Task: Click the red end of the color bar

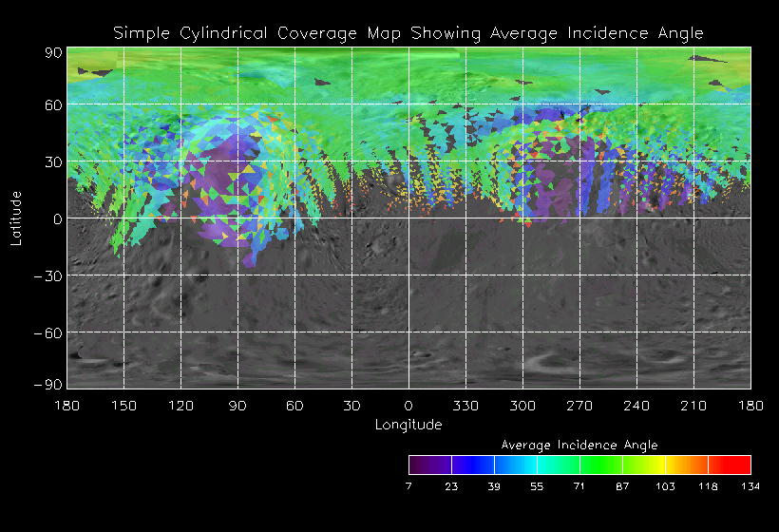Action: [x=737, y=465]
